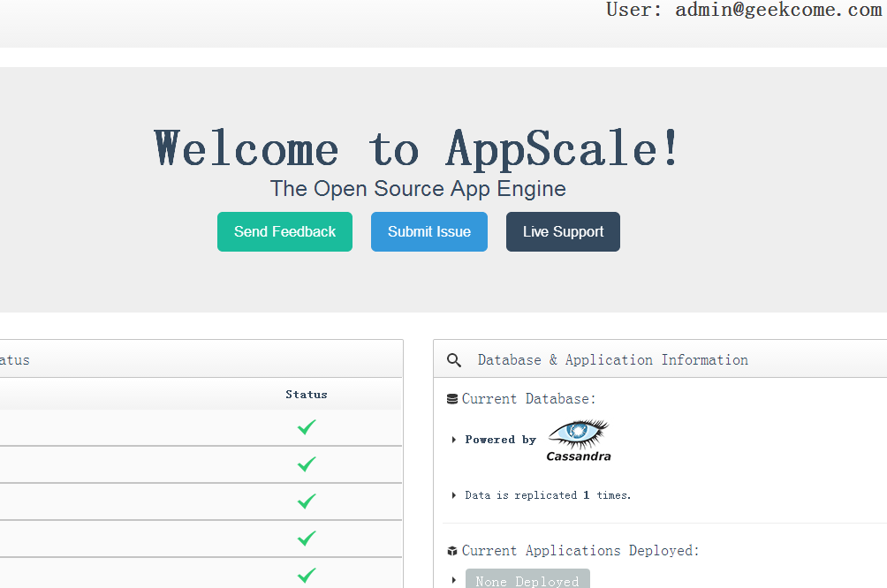
Task: Click the Current Applications Deployed: label
Action: [x=580, y=551]
